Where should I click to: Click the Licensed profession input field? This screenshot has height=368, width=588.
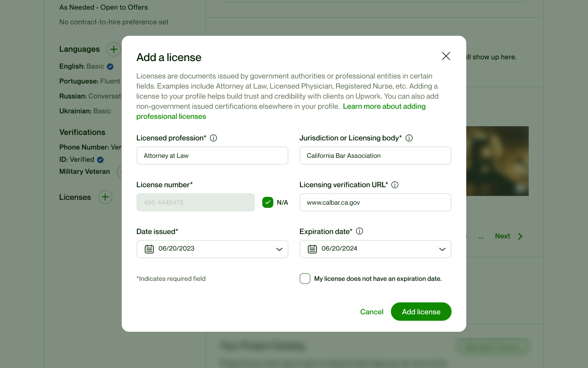(x=212, y=156)
